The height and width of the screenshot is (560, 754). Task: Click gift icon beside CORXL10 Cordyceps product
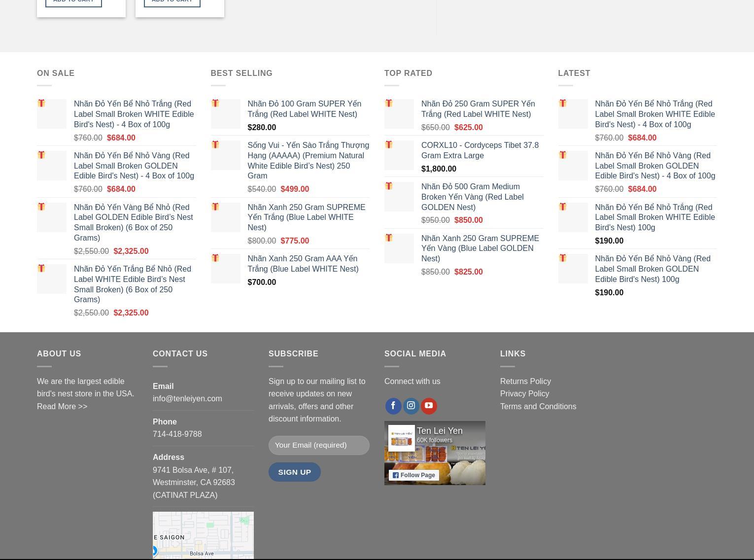[x=389, y=145]
